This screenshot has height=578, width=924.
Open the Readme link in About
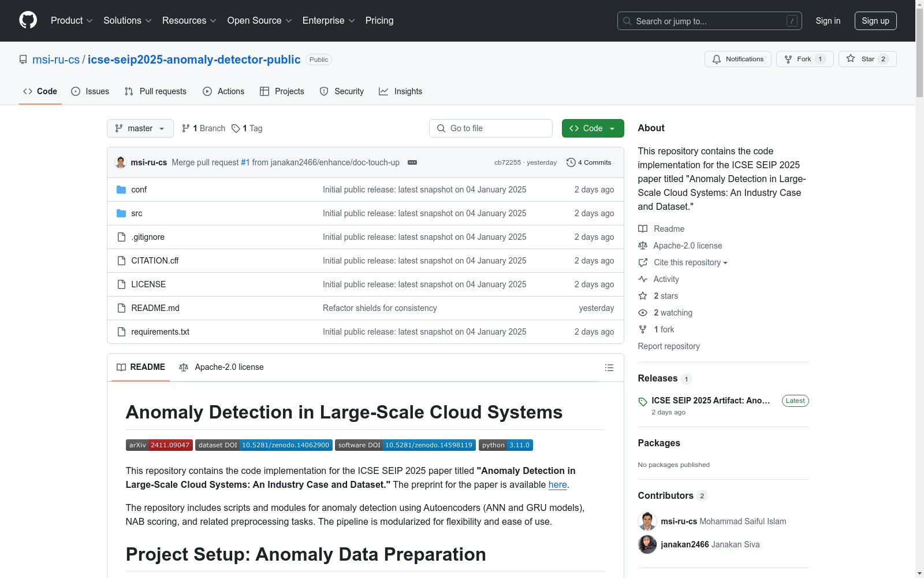[662, 229]
